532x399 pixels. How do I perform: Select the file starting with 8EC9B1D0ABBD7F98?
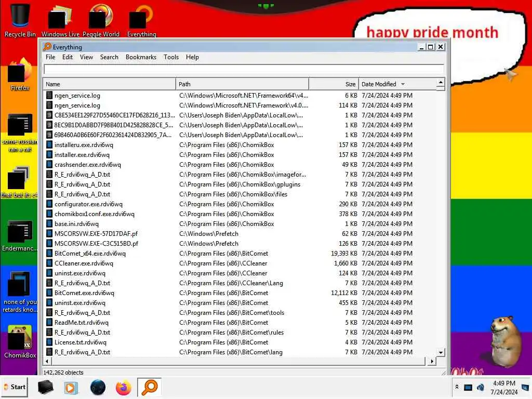pyautogui.click(x=114, y=125)
